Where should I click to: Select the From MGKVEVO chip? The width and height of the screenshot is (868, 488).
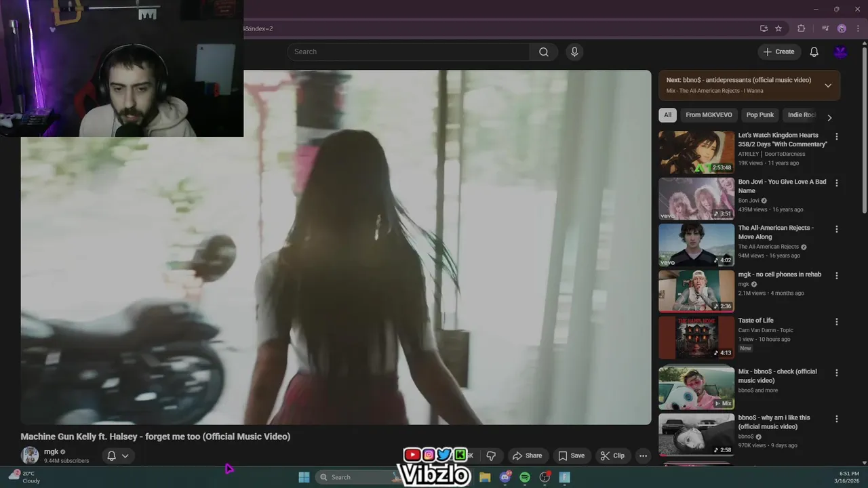[709, 115]
